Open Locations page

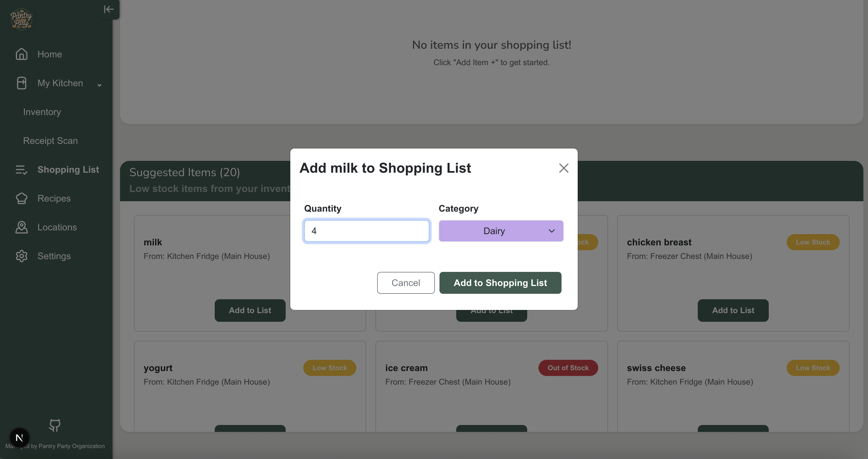click(x=57, y=227)
